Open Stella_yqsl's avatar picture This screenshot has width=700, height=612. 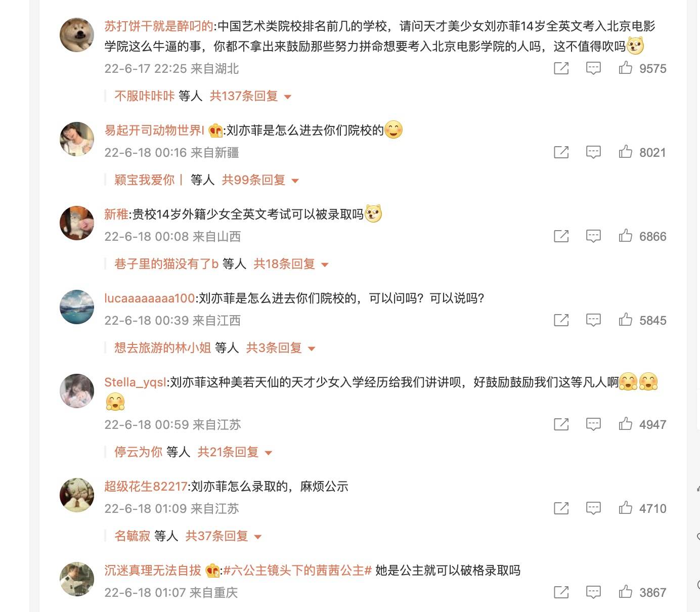pos(77,391)
